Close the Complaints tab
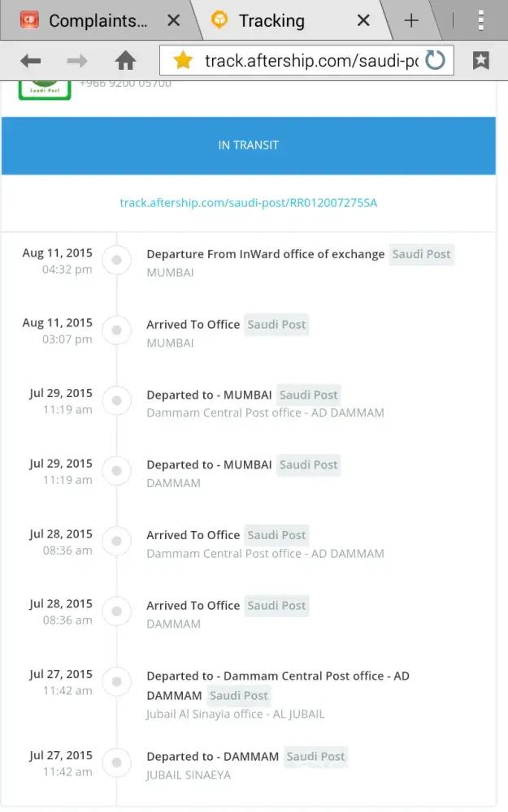The height and width of the screenshot is (812, 508). tap(173, 20)
